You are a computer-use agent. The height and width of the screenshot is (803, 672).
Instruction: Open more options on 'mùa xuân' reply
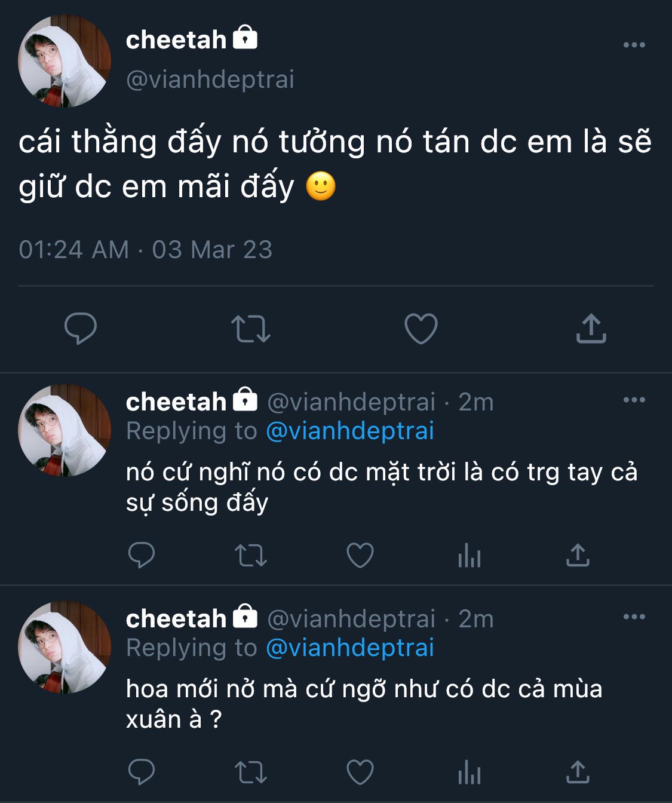tap(634, 617)
